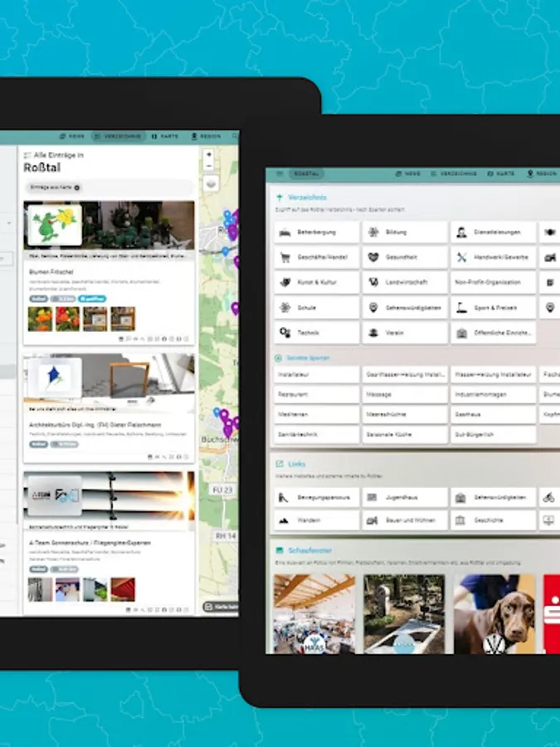Image resolution: width=560 pixels, height=747 pixels.
Task: Select the Sport & Freizeit category
Action: [494, 308]
